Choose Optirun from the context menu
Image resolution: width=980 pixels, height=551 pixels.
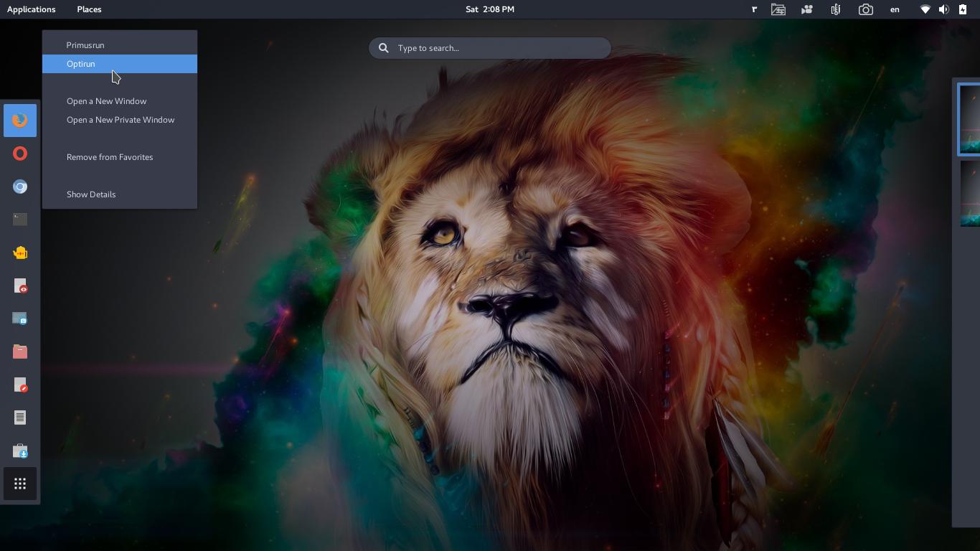(x=120, y=64)
